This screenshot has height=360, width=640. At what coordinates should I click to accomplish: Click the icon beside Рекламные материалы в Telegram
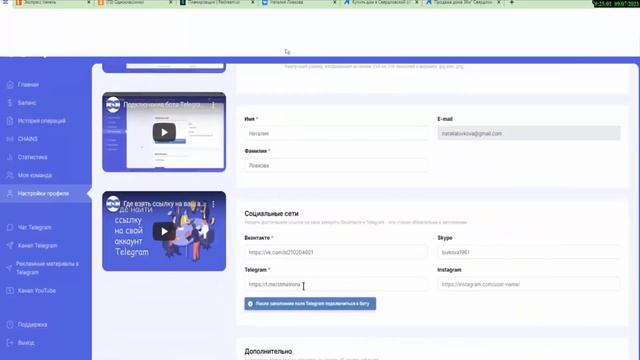pos(9,268)
